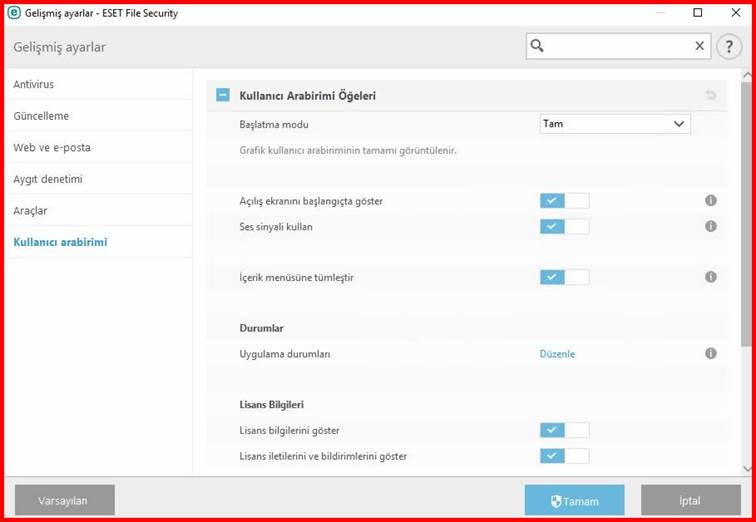This screenshot has width=756, height=522.
Task: Click the Lisans Bilgileri heading text
Action: pos(271,405)
